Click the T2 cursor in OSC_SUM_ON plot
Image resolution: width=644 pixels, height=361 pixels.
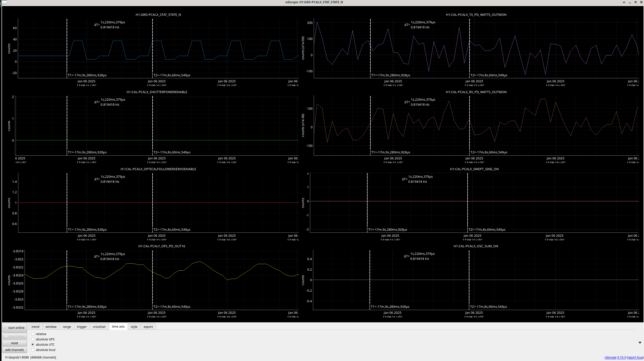point(469,280)
